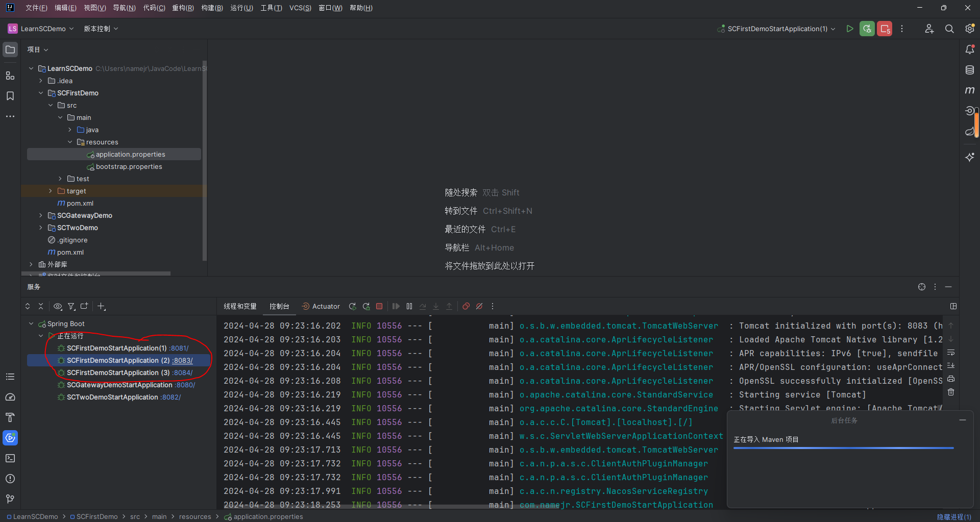Open the SCFirstDemoStartApplication(1) run configuration dropdown
The image size is (980, 522).
click(776, 29)
